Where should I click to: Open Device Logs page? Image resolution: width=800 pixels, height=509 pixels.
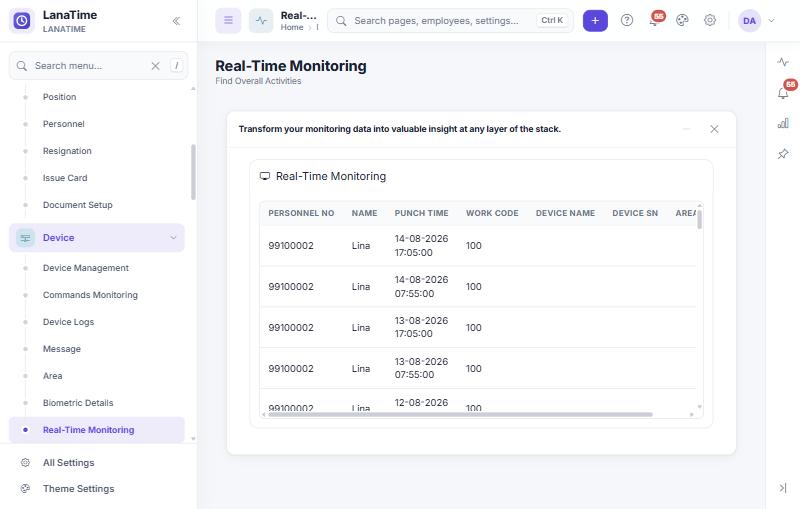click(x=68, y=322)
